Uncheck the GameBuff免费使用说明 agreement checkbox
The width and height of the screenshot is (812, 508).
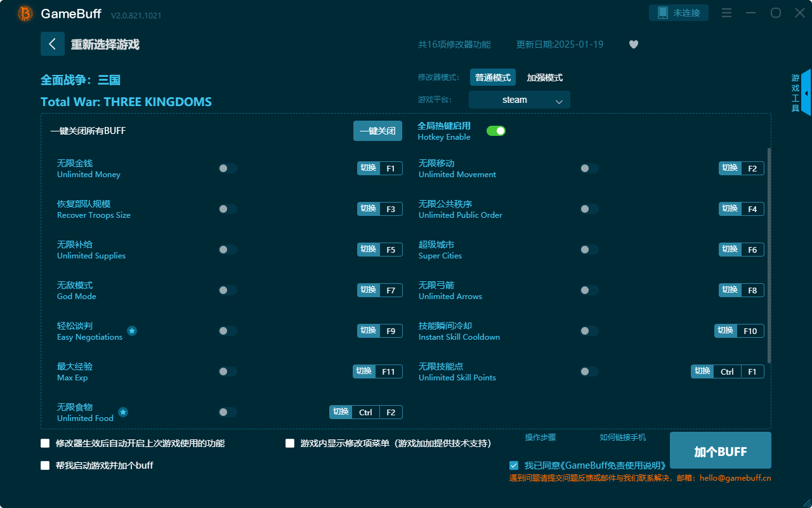pyautogui.click(x=514, y=465)
